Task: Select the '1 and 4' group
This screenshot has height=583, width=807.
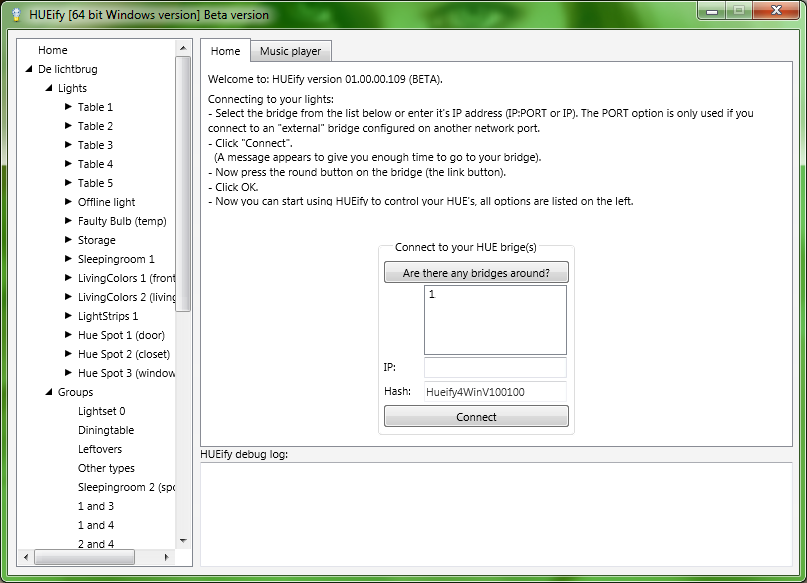Action: (96, 525)
